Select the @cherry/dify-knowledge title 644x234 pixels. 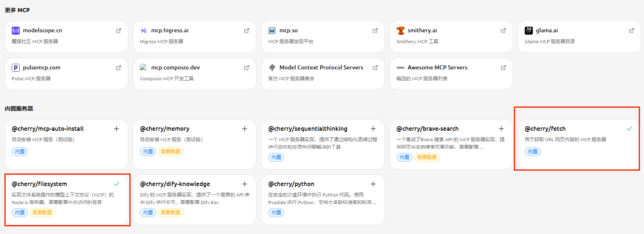click(x=175, y=184)
